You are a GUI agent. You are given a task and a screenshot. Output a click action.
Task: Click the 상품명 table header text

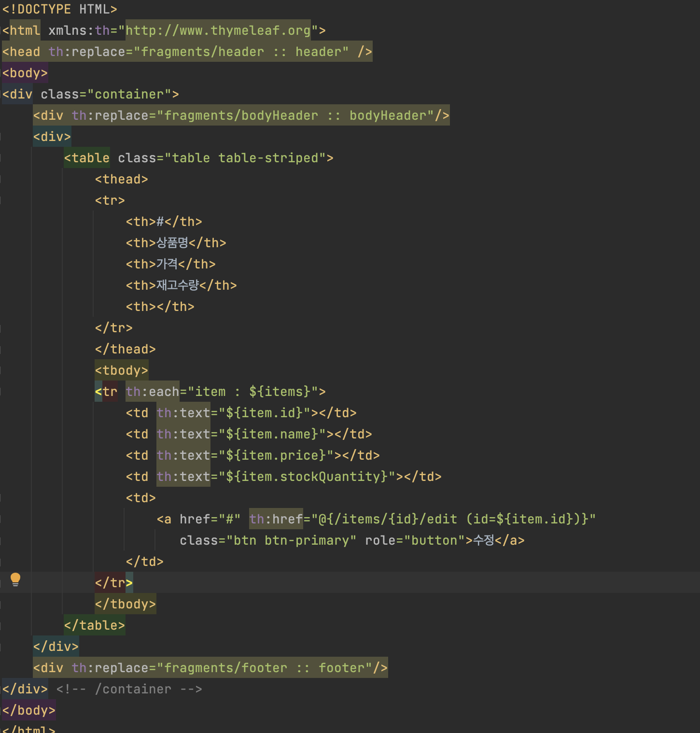[172, 243]
